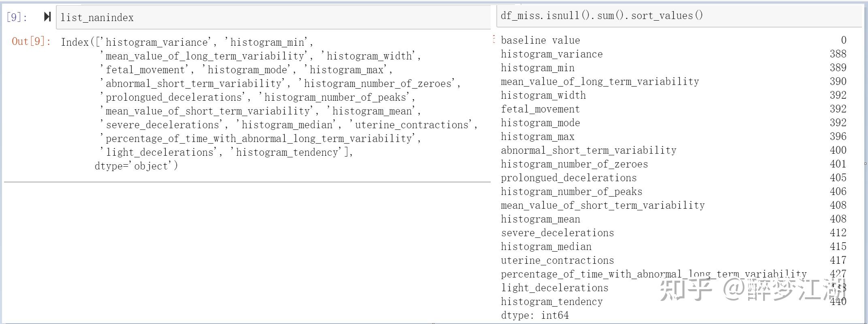Click the baseline value row in the results
The height and width of the screenshot is (324, 868).
click(674, 40)
